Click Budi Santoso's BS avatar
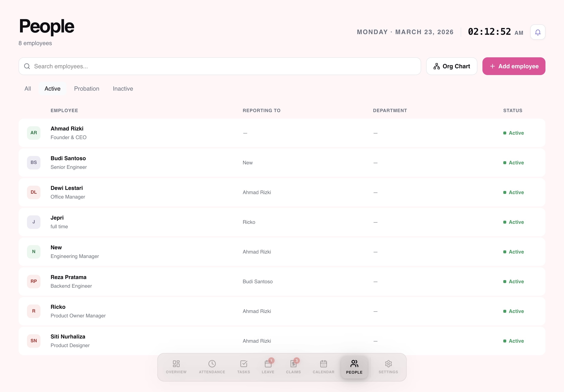This screenshot has height=392, width=564. tap(34, 162)
